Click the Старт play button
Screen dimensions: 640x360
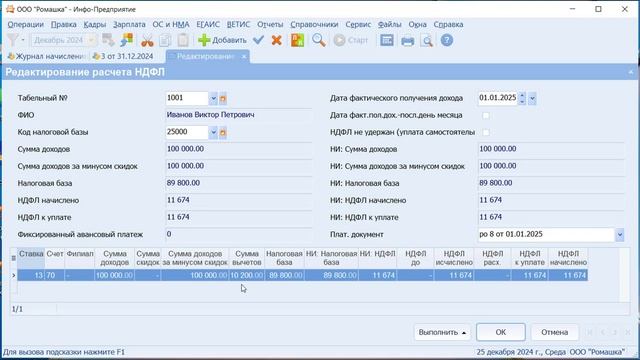351,40
